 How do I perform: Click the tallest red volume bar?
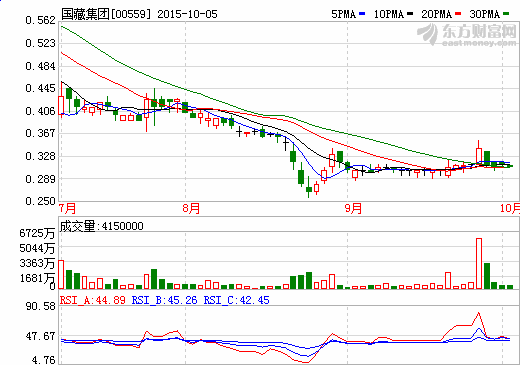pos(479,263)
